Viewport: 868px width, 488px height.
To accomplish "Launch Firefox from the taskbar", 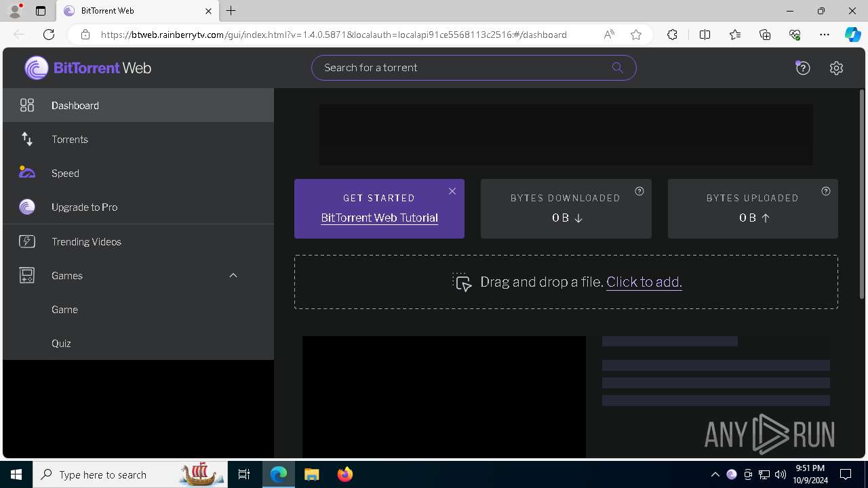I will 345,474.
